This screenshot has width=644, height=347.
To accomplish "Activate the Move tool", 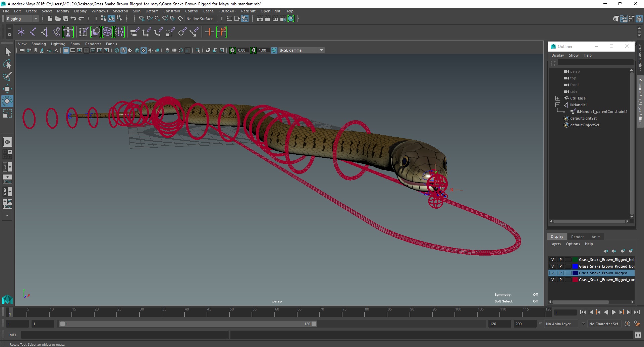I will [x=7, y=88].
